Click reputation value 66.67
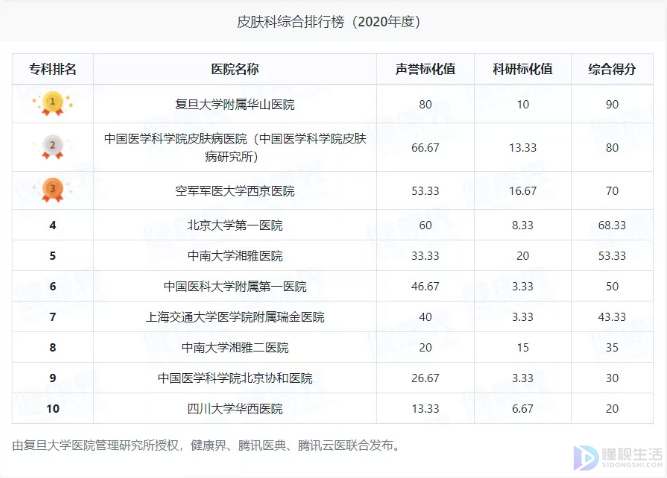The image size is (667, 478). 425,148
